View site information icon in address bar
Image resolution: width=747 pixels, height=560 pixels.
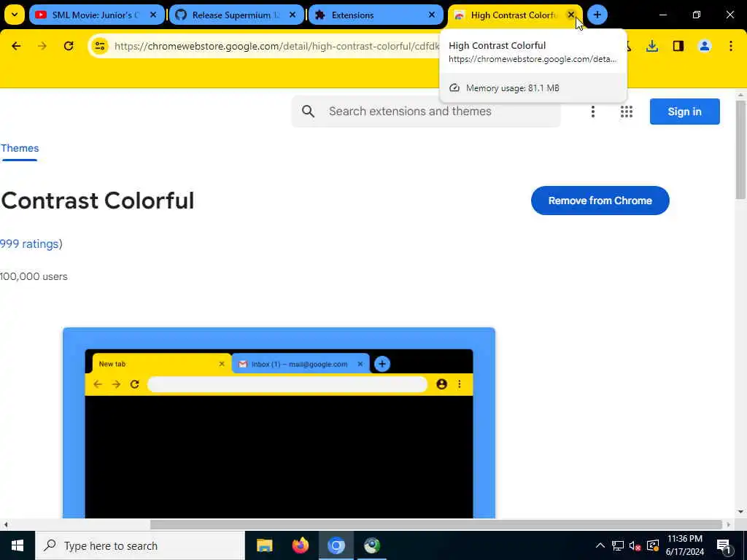pos(100,46)
